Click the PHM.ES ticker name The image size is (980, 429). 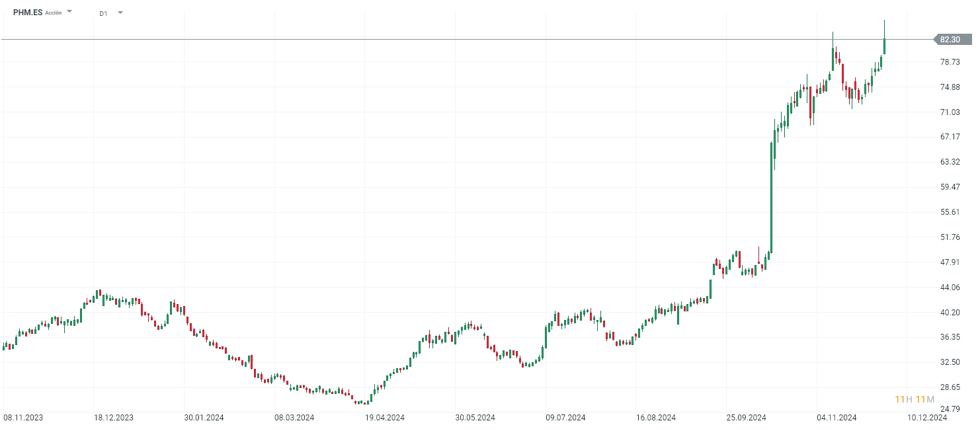[28, 13]
